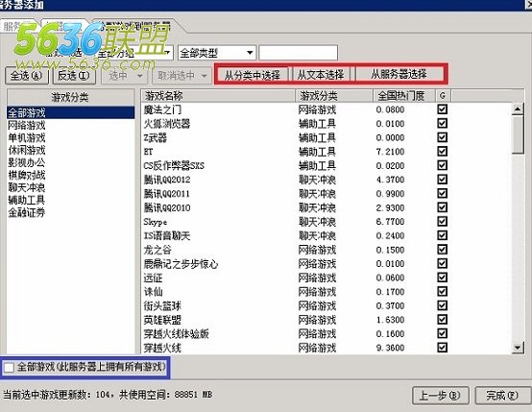Viewport: 532px width, 412px height.
Task: Select the 腾讯QQ2011 row
Action: 326,193
